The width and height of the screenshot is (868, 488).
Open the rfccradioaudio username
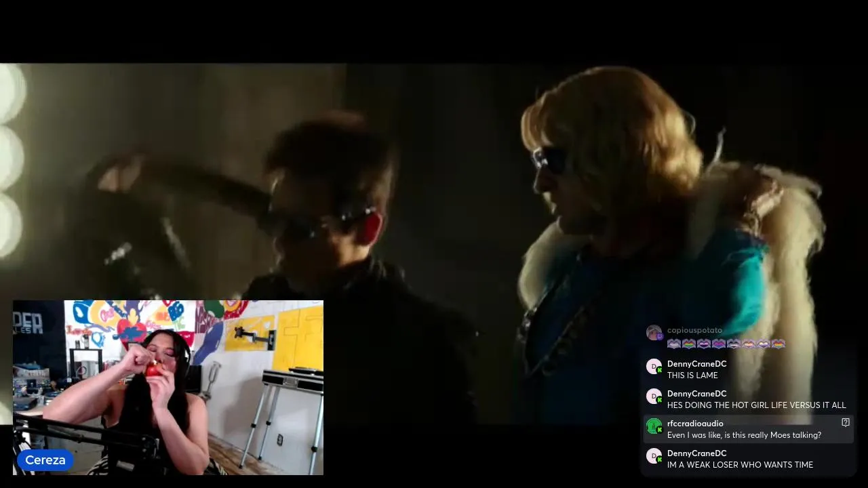[695, 424]
